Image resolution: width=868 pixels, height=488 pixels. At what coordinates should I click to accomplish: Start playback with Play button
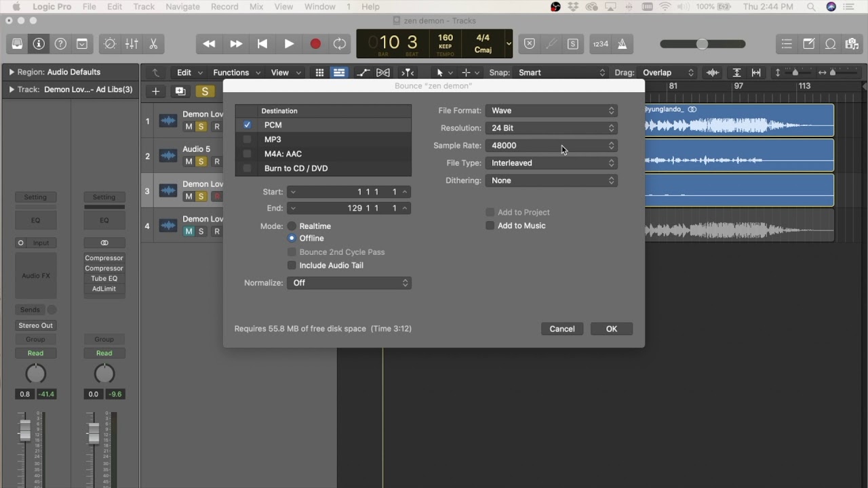point(289,44)
